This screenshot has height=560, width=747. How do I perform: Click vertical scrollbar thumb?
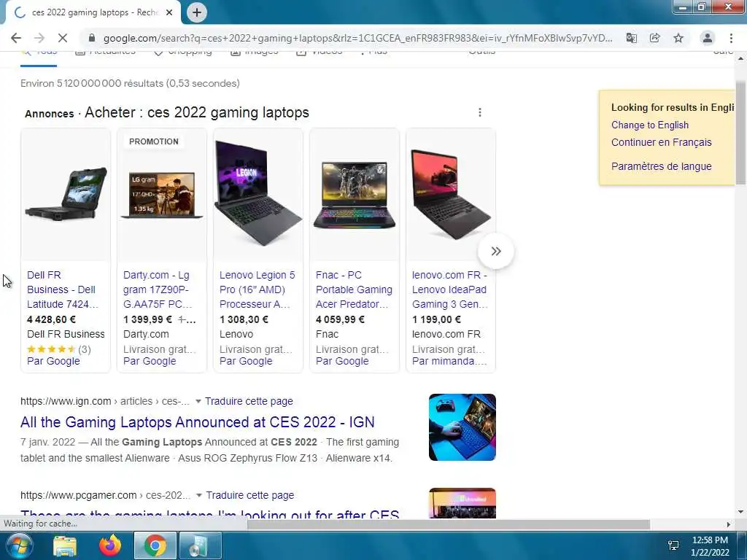(740, 133)
